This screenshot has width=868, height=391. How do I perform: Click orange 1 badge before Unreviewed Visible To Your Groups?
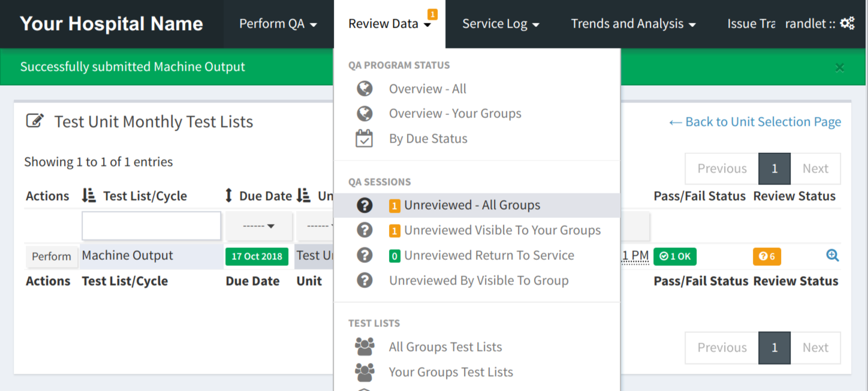point(394,231)
